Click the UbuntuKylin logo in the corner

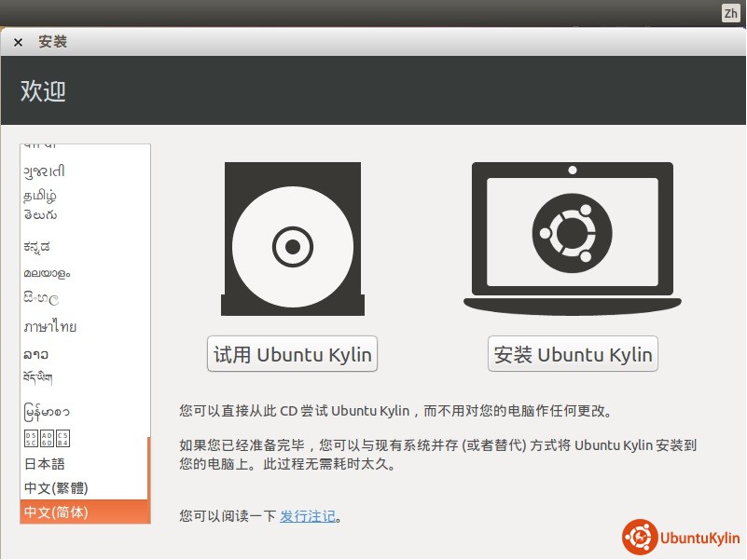682,538
